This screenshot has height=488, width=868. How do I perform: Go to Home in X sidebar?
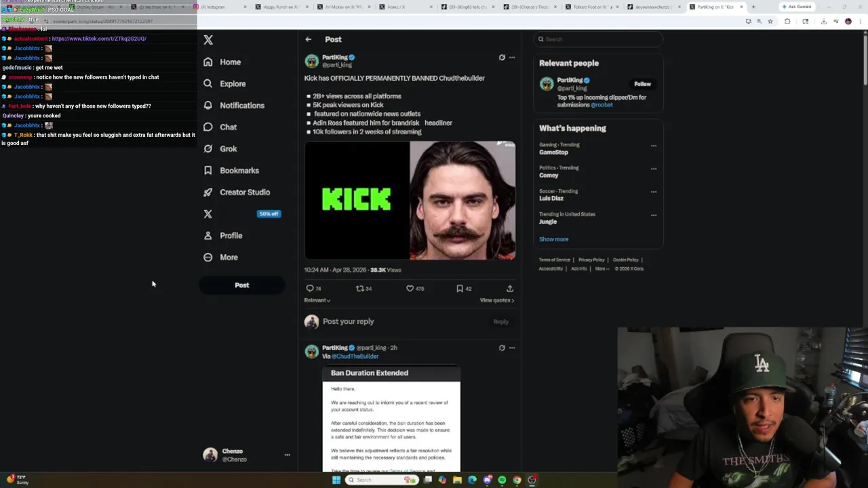pos(222,62)
